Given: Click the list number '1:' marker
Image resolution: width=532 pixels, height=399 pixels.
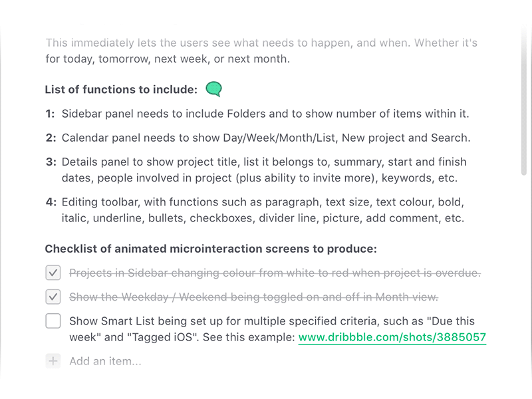Looking at the screenshot, I should tap(51, 114).
